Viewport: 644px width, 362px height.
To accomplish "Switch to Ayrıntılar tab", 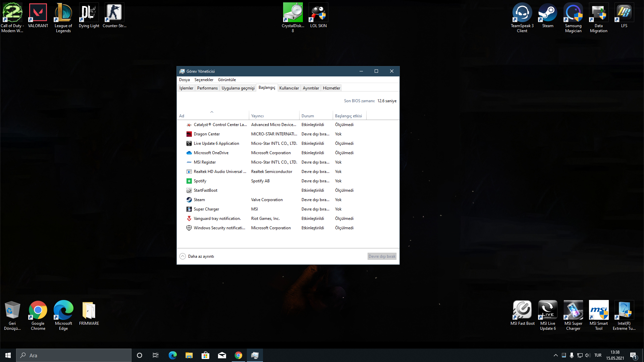I will 311,88.
